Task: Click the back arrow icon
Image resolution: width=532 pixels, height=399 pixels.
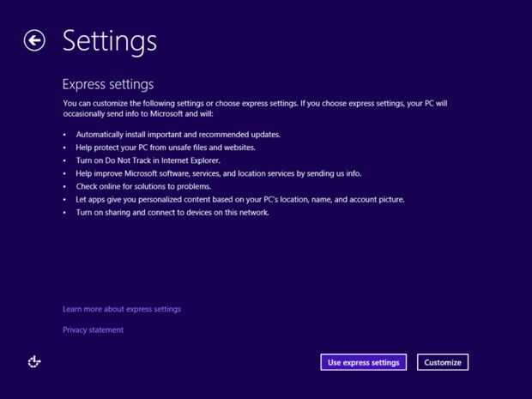Action: pos(34,40)
